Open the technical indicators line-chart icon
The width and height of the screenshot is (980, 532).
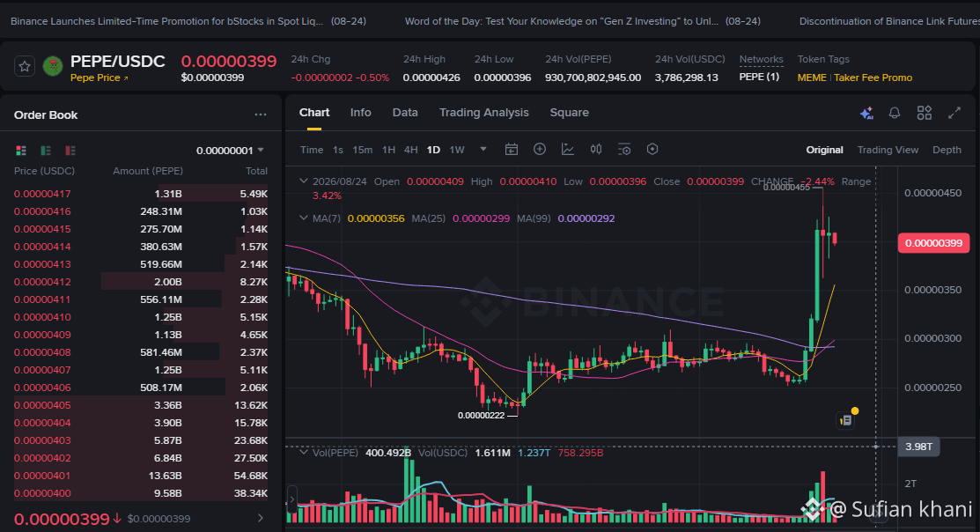tap(568, 150)
